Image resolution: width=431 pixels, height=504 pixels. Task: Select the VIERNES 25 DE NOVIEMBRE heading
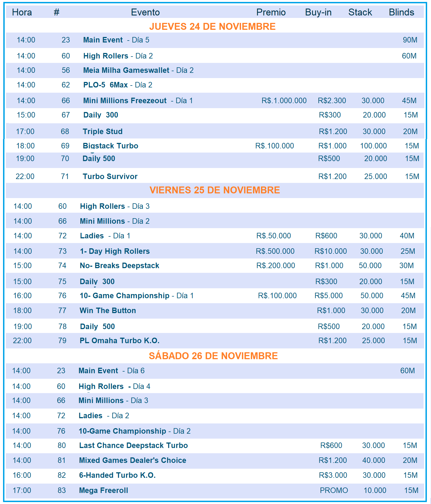click(215, 190)
